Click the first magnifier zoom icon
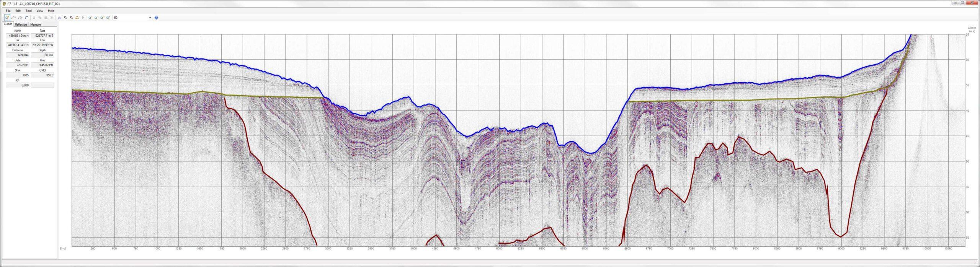980x267 pixels. pyautogui.click(x=90, y=18)
